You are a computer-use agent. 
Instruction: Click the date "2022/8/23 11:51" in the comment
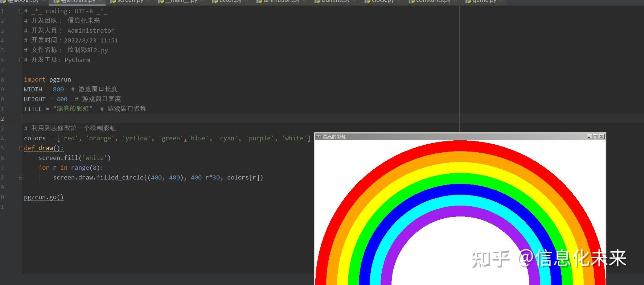click(91, 40)
